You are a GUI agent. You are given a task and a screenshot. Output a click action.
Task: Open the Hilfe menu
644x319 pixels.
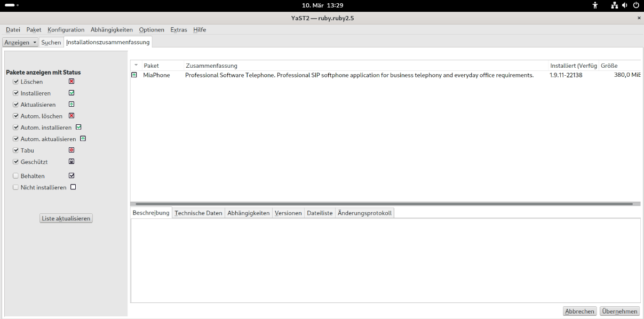200,30
